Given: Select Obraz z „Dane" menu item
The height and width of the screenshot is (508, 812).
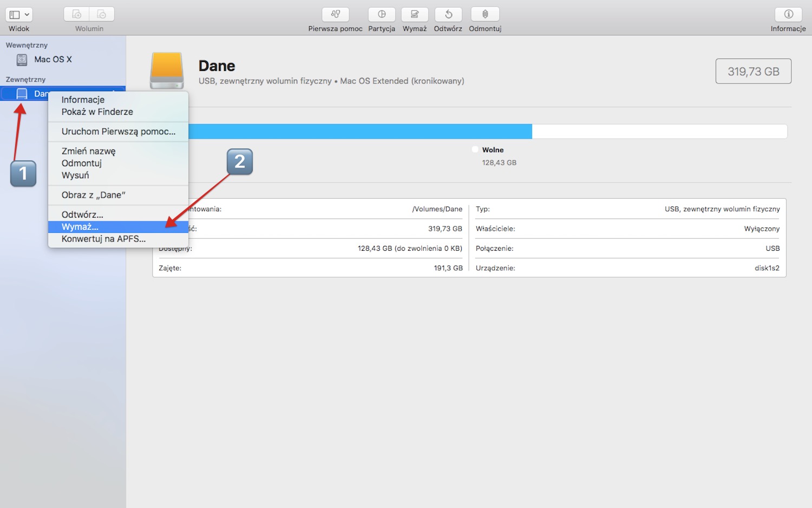Looking at the screenshot, I should coord(93,195).
